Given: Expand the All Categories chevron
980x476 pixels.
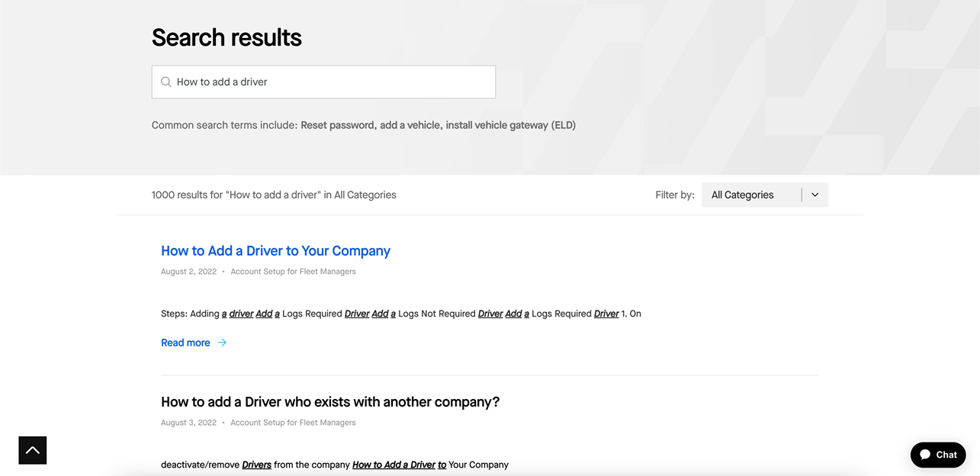Looking at the screenshot, I should click(x=815, y=195).
